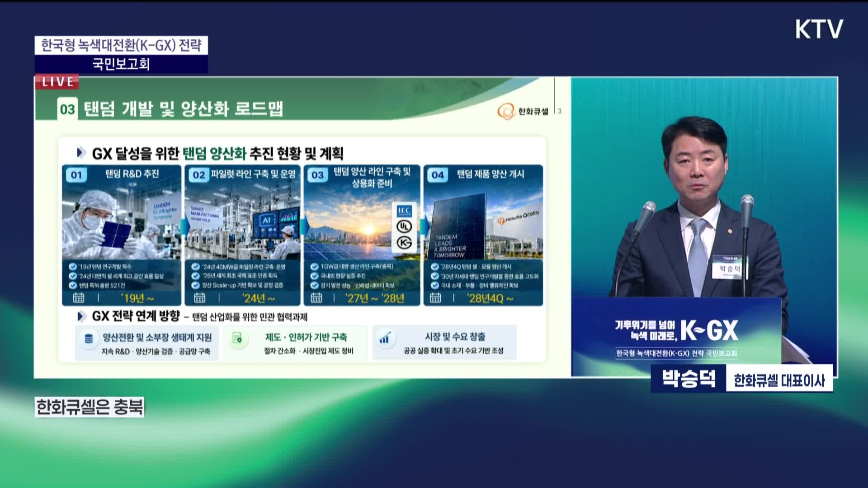This screenshot has height=488, width=868.
Task: Click the calendar icon beside '27년 ~ '28년
Action: [316, 298]
